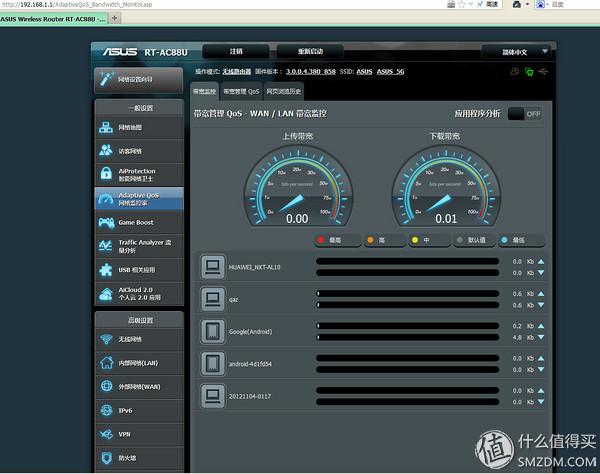The image size is (600, 474).
Task: Switch to the 网页浏览历史 tab
Action: (286, 91)
